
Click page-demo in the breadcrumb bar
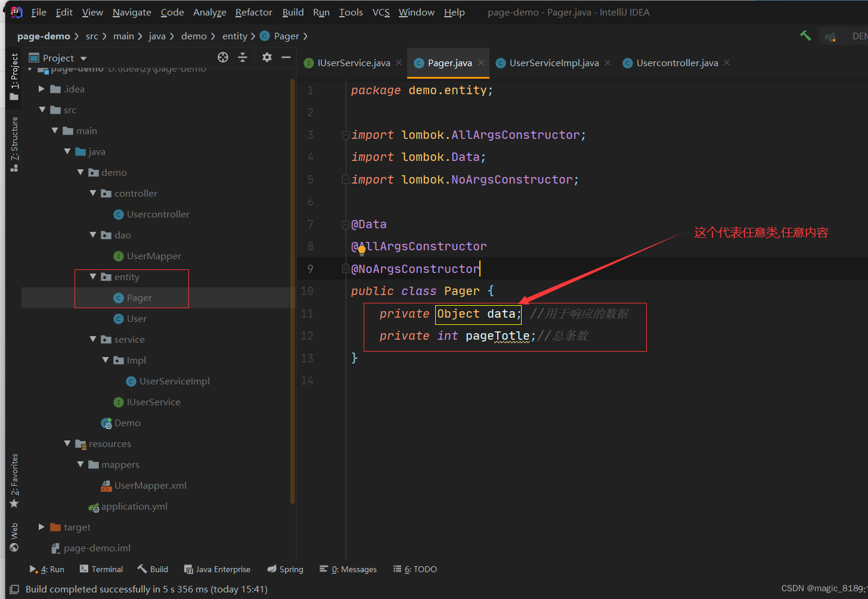[x=44, y=36]
